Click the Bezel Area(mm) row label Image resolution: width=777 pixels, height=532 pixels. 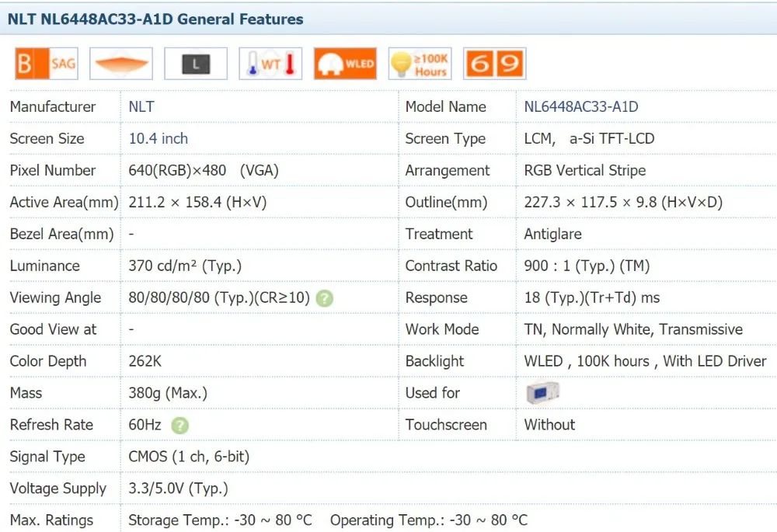click(62, 234)
